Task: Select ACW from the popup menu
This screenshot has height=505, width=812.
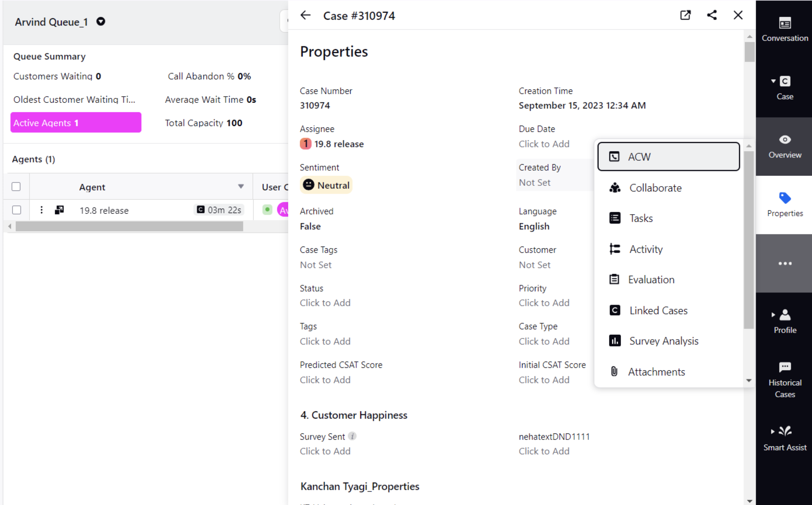Action: 668,157
